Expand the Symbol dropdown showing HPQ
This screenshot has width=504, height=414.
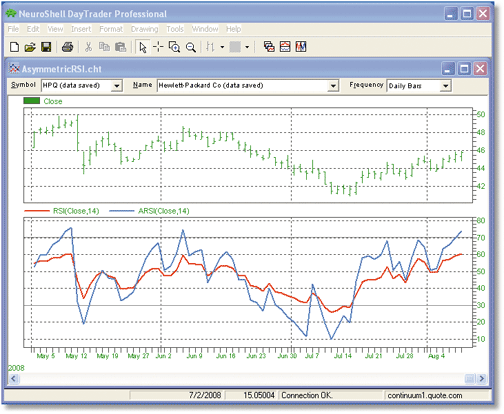[116, 86]
